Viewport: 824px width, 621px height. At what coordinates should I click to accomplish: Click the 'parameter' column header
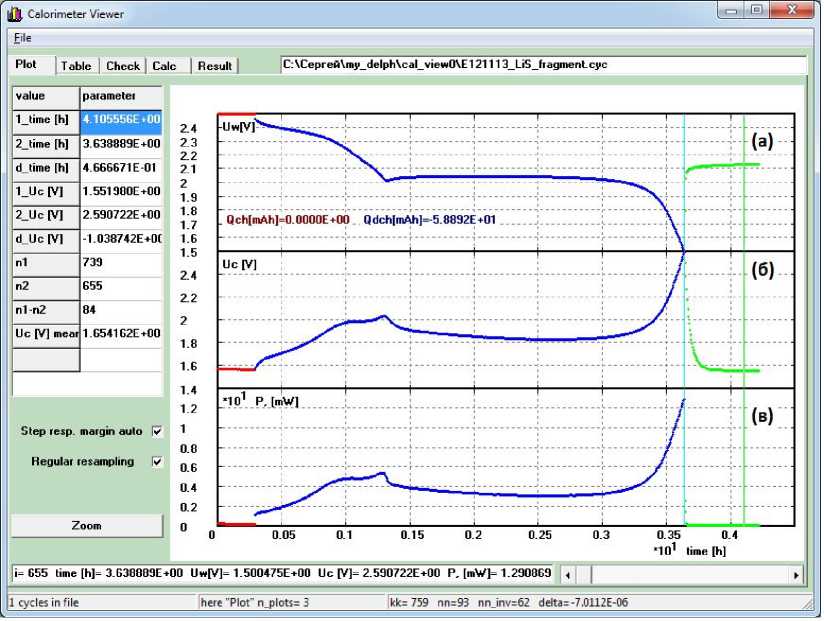coord(120,95)
